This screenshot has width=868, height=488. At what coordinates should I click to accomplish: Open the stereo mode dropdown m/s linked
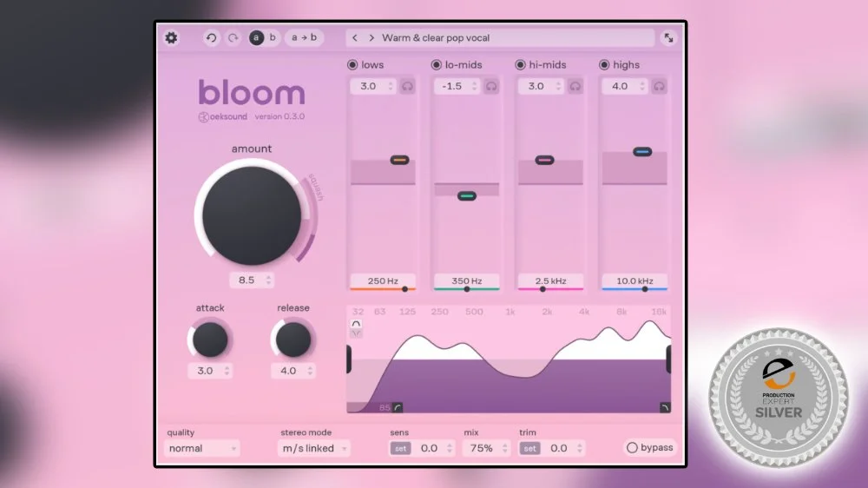tap(314, 448)
